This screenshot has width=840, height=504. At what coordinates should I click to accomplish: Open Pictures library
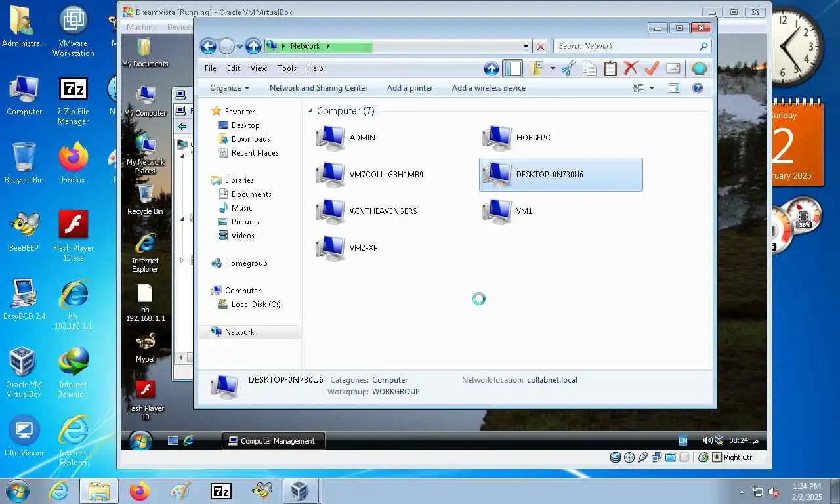pos(245,222)
